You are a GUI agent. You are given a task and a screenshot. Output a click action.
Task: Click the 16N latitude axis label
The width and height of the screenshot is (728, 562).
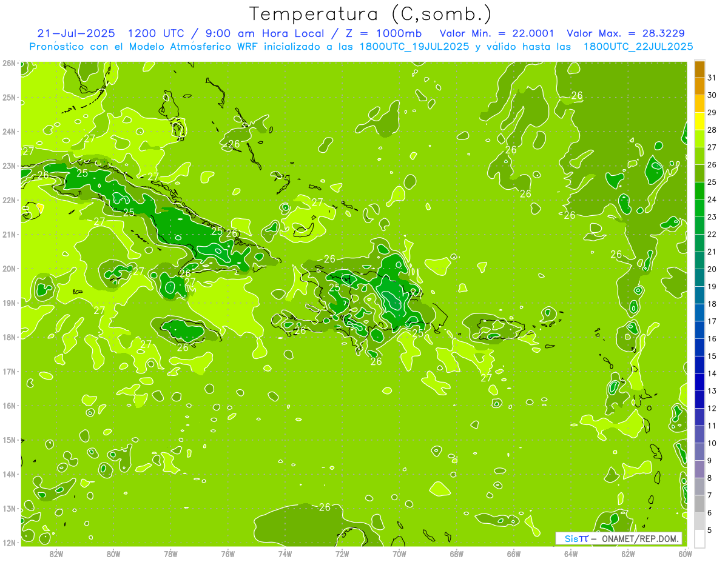[9, 406]
